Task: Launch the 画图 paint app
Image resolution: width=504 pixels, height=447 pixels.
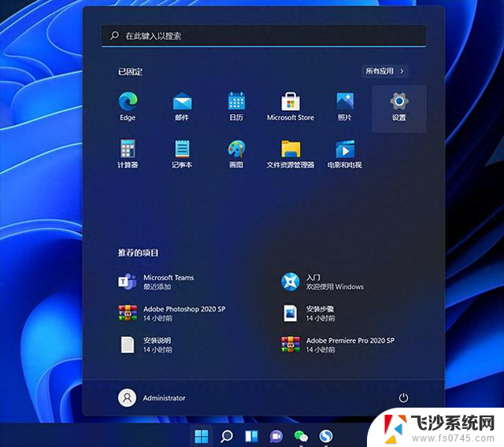Action: (x=236, y=153)
